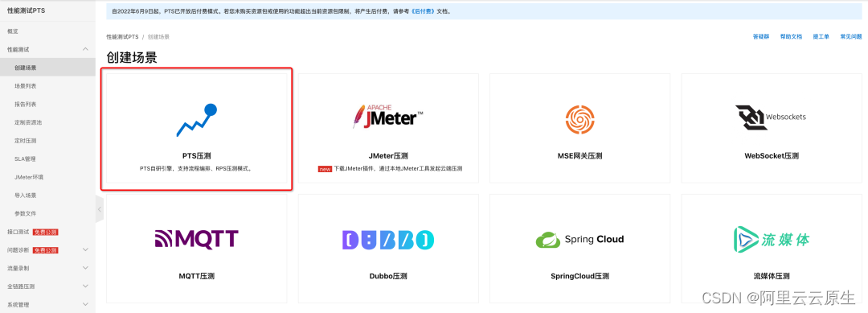Screen dimensions: 868x313
Task: Open the 帮助文档 link
Action: tap(791, 36)
